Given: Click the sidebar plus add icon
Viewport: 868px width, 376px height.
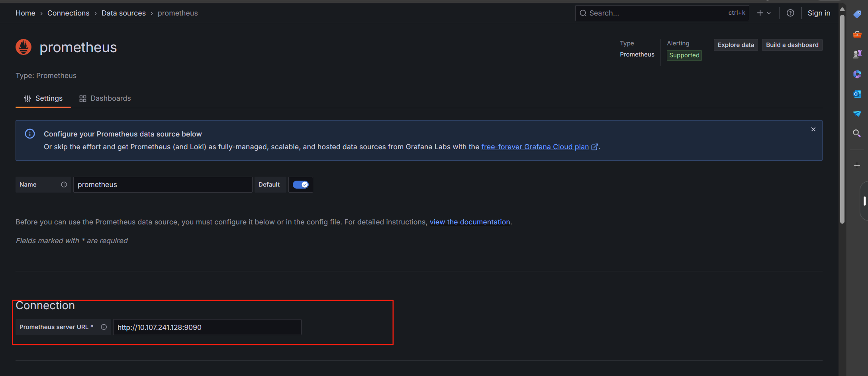Looking at the screenshot, I should [x=857, y=165].
